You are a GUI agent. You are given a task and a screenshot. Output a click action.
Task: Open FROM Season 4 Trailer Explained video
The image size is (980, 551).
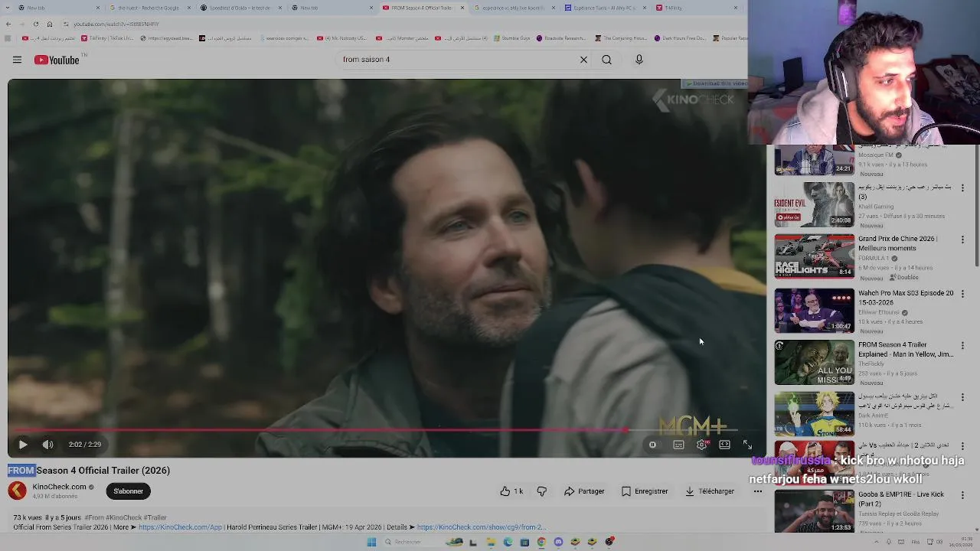point(814,362)
